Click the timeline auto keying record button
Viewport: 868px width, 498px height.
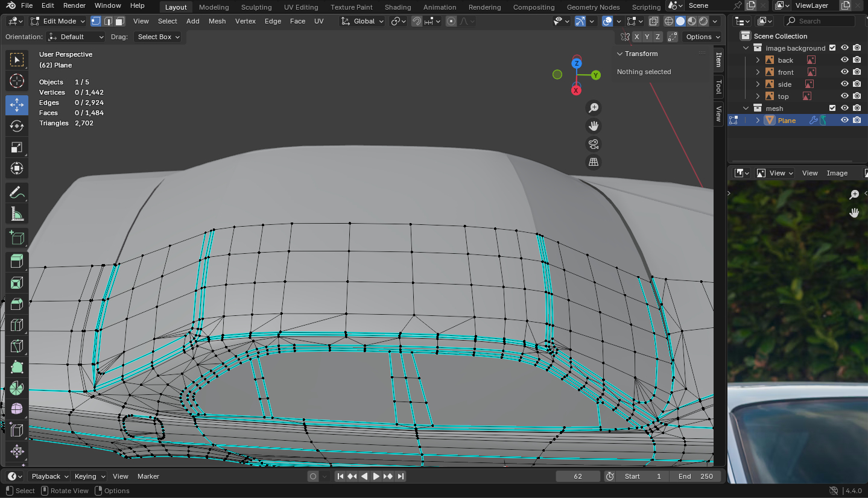312,476
